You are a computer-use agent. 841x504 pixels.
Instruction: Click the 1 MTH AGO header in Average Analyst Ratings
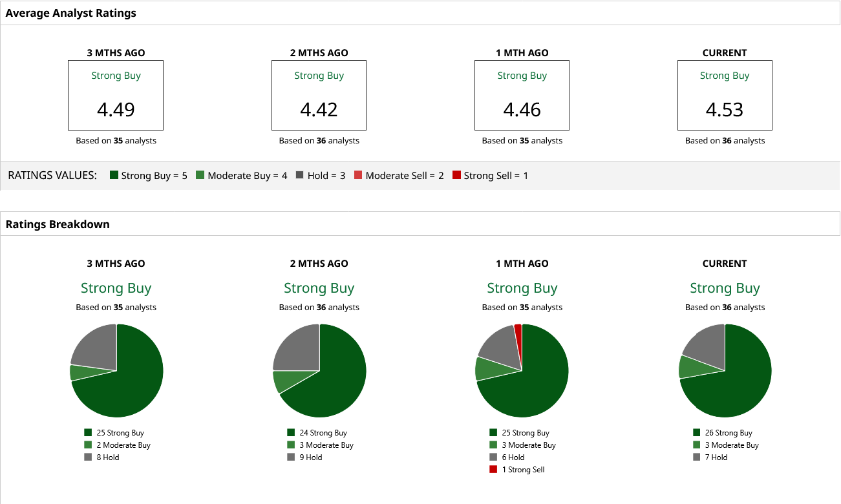click(x=522, y=53)
